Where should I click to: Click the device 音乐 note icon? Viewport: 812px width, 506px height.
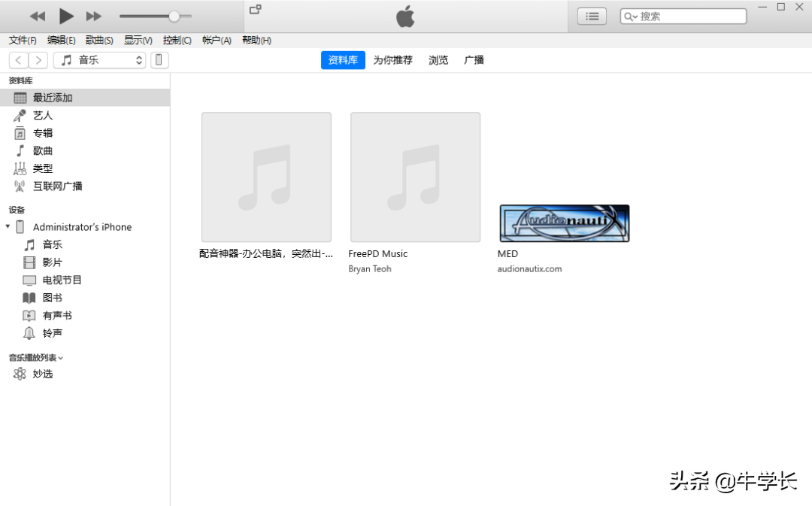(x=29, y=244)
